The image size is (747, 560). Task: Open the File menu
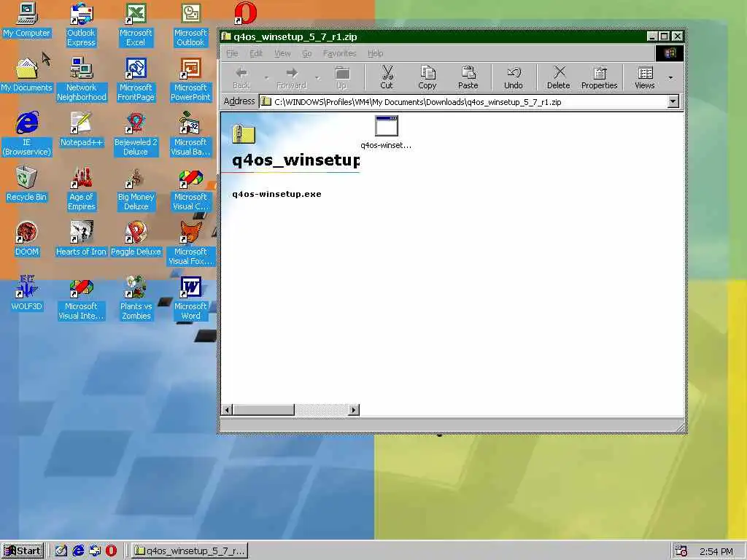tap(232, 53)
